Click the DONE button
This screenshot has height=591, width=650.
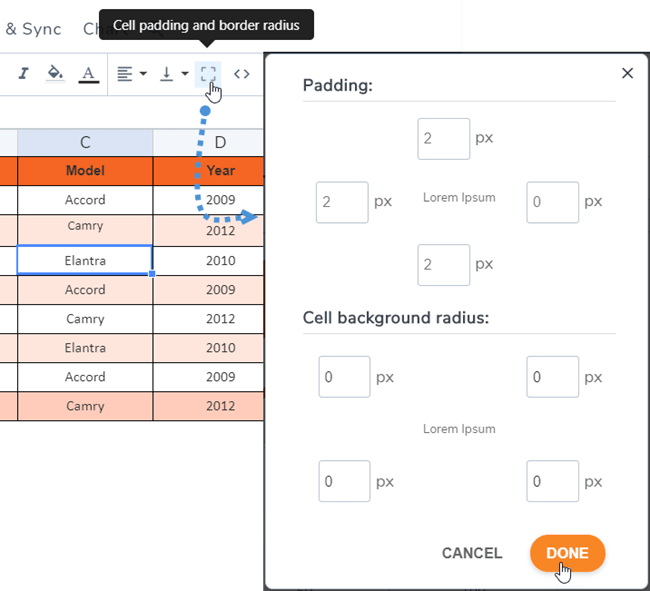[567, 553]
